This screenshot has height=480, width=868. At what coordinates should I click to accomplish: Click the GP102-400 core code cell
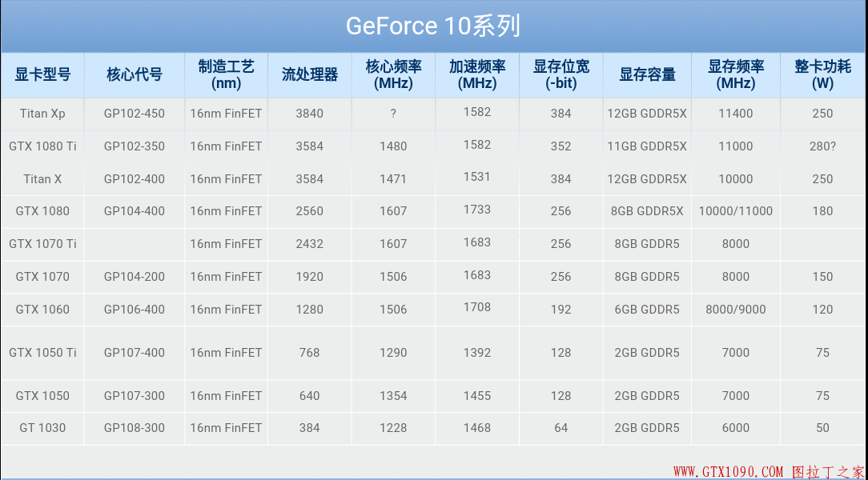(135, 179)
